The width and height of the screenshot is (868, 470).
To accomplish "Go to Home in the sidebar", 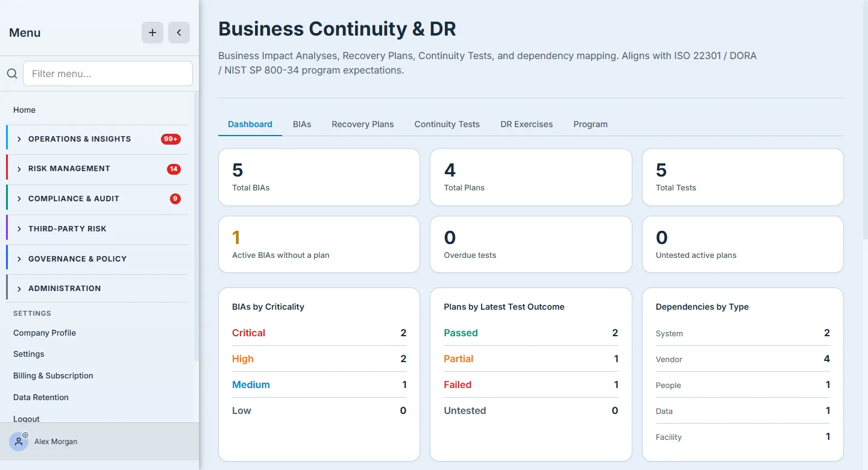I will (24, 110).
